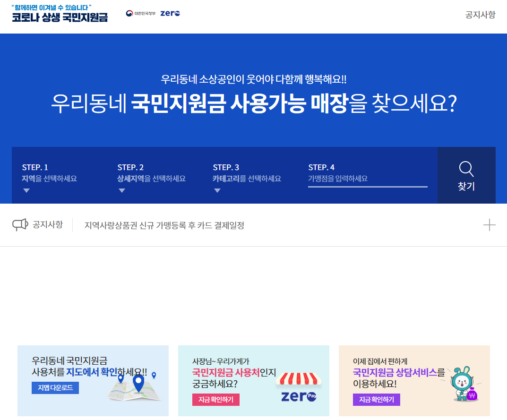Click the 대한민국정부 emblem logo

tap(141, 13)
